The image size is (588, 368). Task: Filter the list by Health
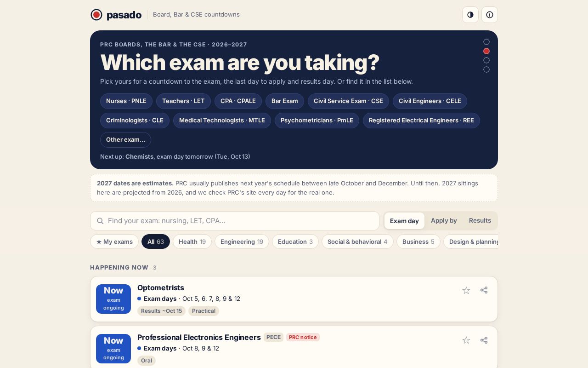coord(192,241)
